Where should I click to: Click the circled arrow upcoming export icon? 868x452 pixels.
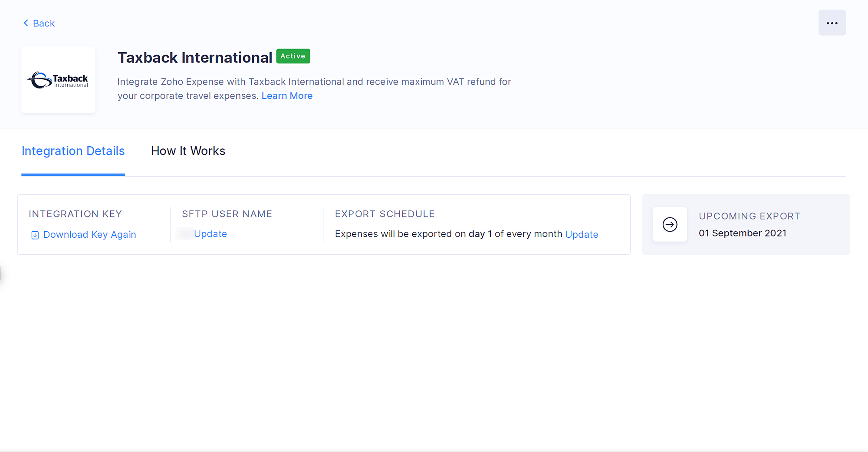click(670, 224)
